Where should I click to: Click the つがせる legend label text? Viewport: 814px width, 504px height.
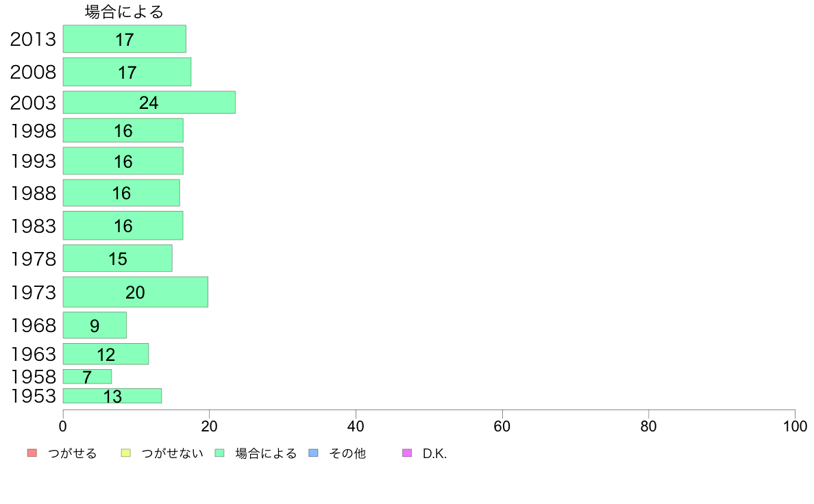[72, 453]
